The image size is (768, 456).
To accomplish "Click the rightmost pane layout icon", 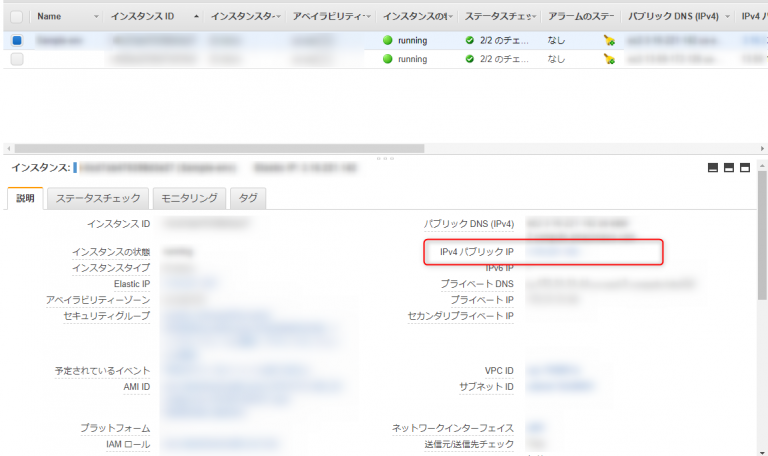I will click(745, 168).
